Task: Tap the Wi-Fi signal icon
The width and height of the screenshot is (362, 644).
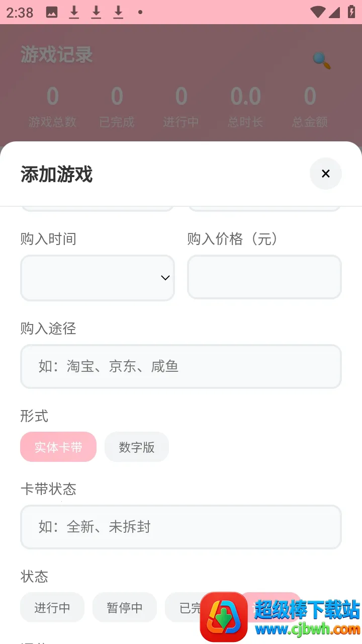Action: pyautogui.click(x=317, y=12)
